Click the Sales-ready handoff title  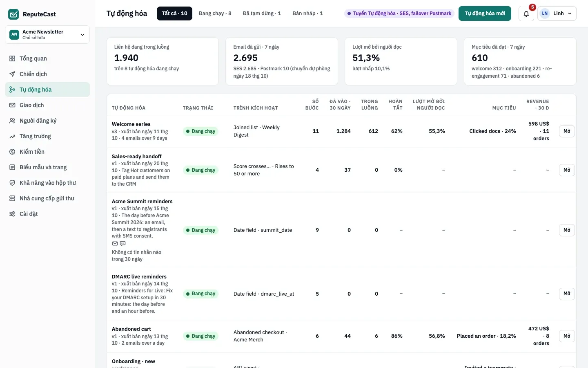coord(137,157)
